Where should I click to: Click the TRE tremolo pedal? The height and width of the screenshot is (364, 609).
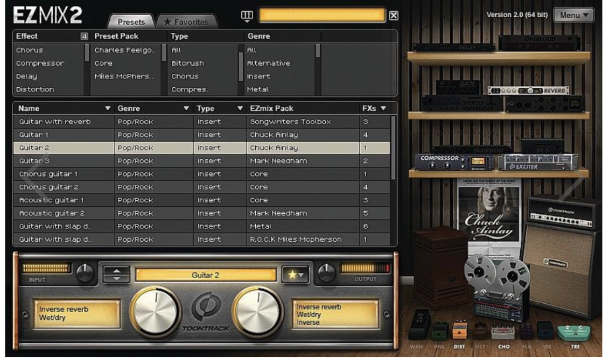click(x=574, y=333)
